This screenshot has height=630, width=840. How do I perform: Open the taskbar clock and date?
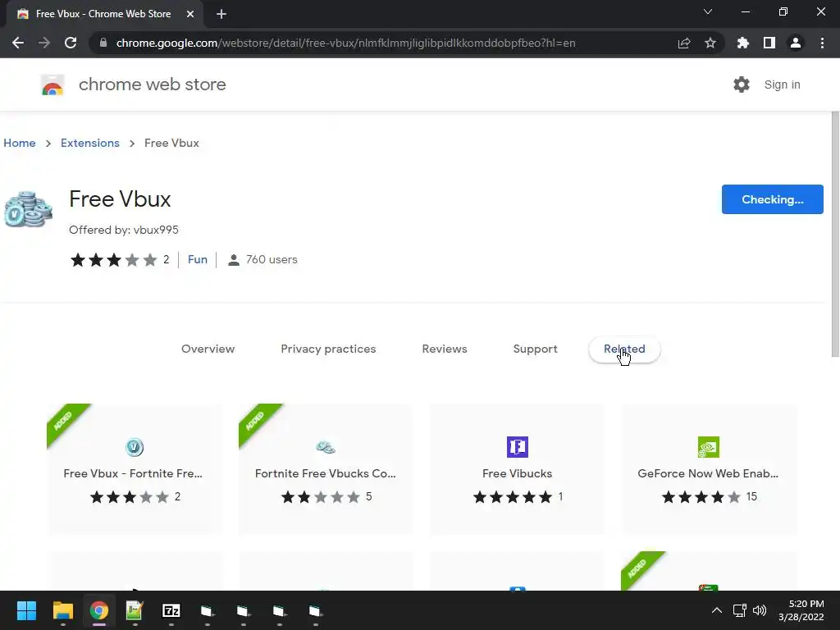[801, 610]
